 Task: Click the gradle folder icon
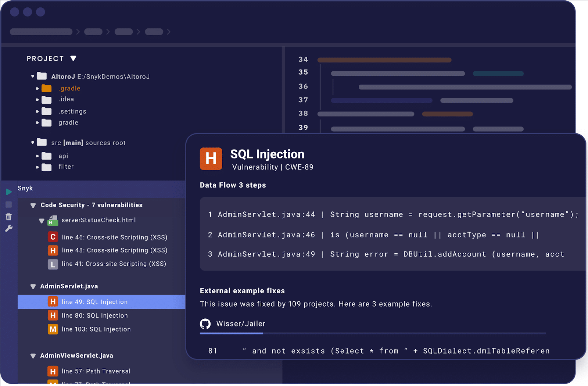tap(47, 122)
